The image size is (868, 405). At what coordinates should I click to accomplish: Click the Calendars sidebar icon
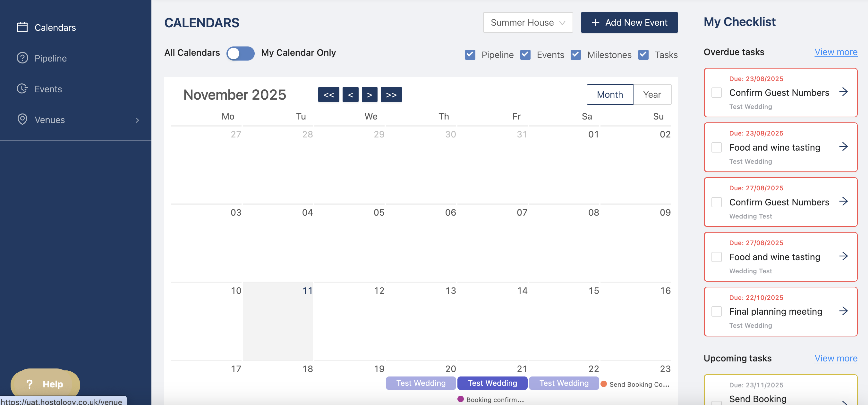click(22, 27)
